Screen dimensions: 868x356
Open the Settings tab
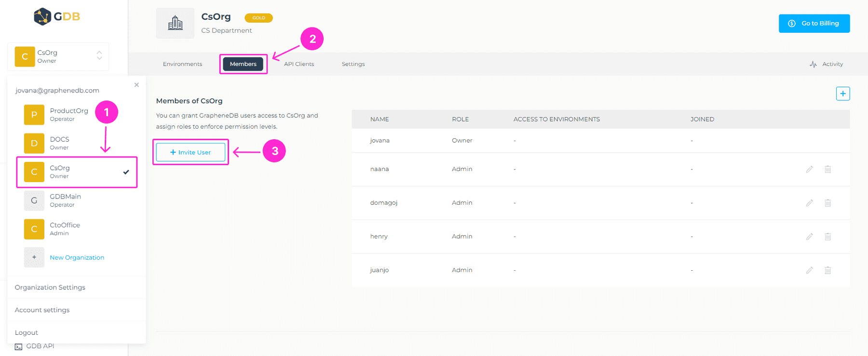(x=353, y=64)
